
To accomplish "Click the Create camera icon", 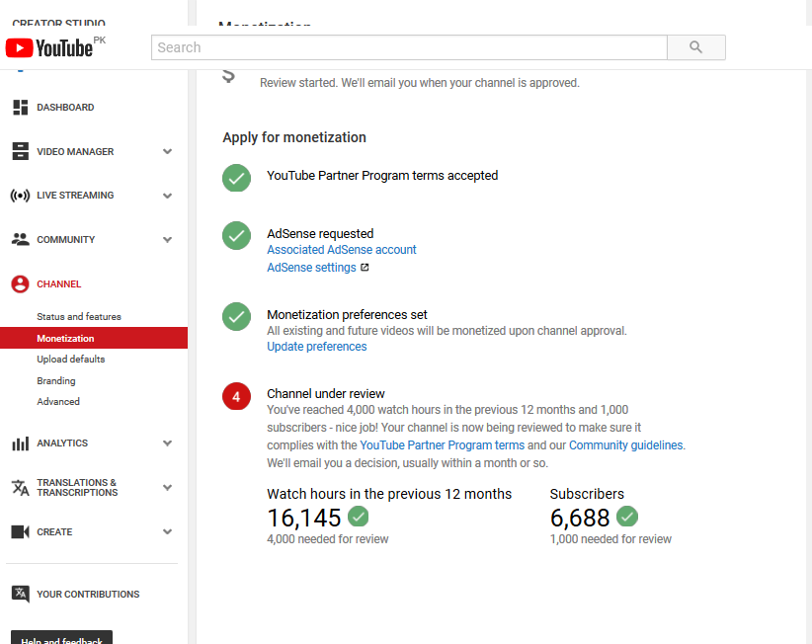I will [20, 531].
